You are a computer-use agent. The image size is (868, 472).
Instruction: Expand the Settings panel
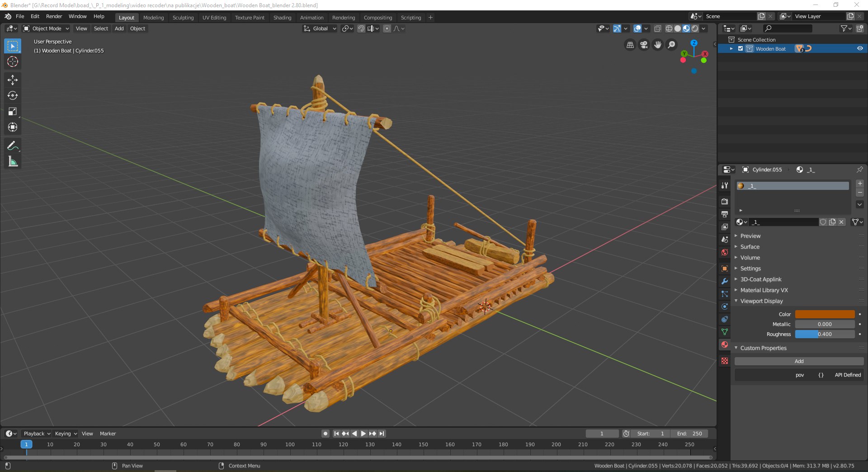(x=750, y=269)
